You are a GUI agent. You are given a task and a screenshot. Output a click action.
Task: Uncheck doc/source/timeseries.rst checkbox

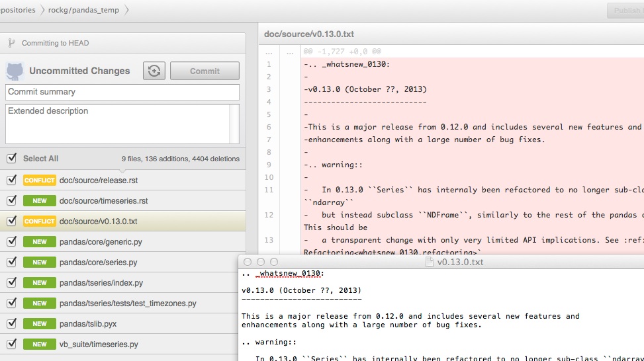pos(11,200)
